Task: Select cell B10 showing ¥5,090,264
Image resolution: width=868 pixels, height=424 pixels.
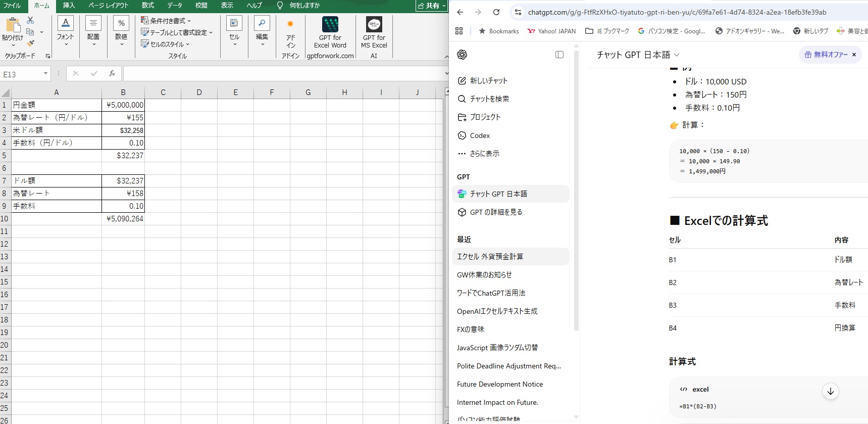Action: 123,219
